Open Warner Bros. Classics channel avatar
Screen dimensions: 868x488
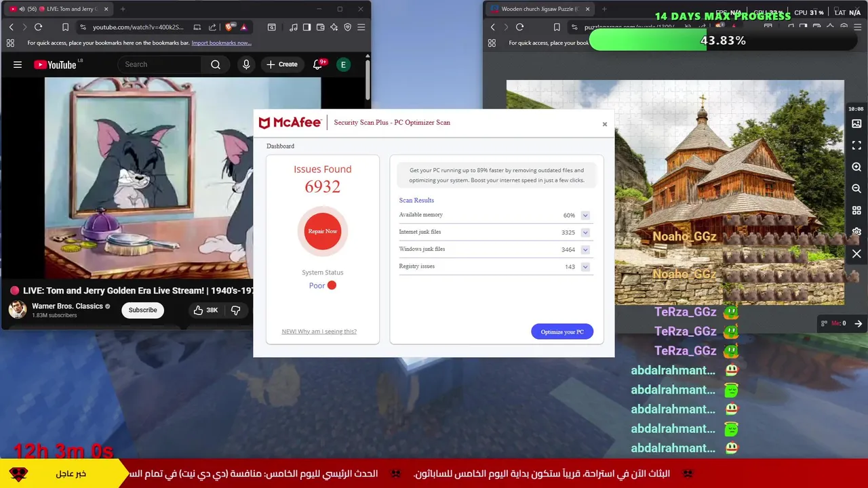tap(18, 310)
